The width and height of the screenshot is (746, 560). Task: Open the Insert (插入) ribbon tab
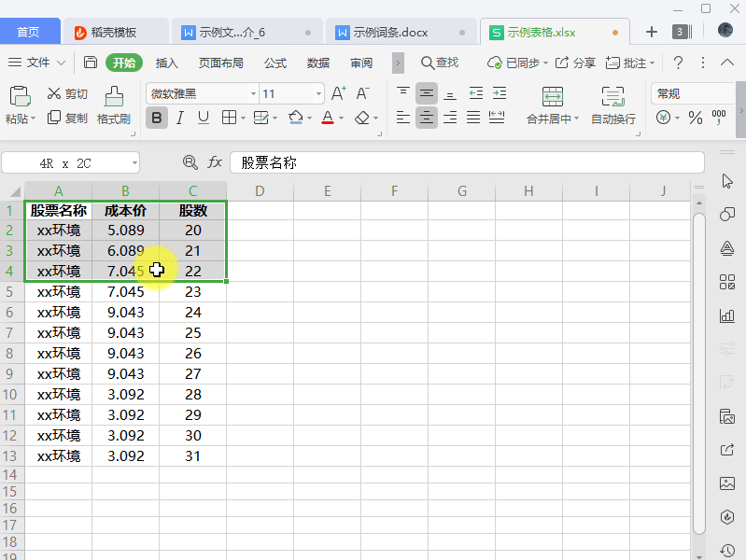click(166, 63)
